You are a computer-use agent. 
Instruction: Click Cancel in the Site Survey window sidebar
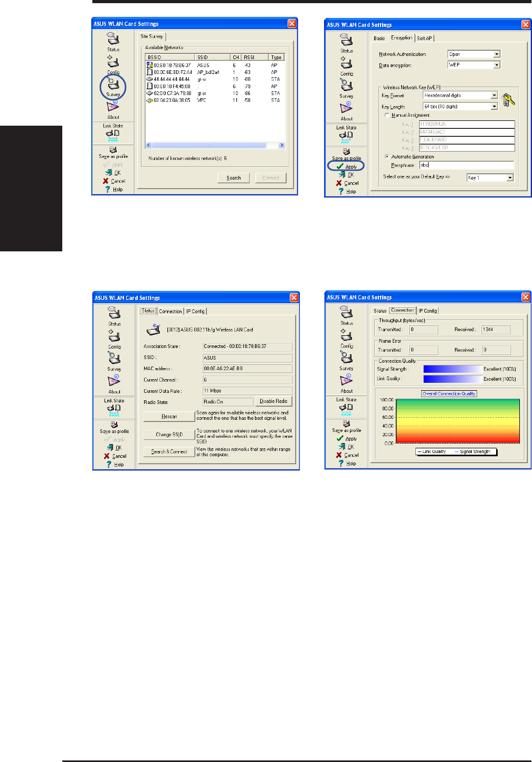(113, 181)
